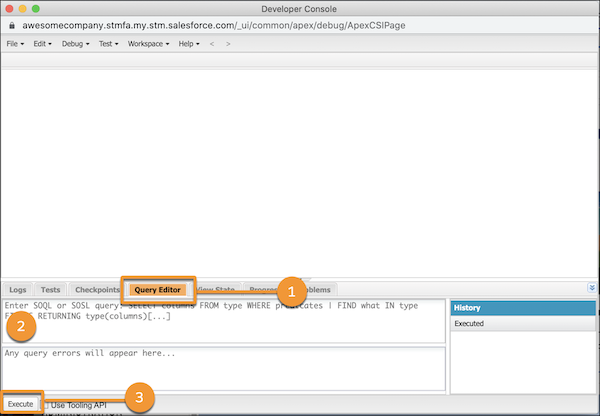Open the Edit menu
Viewport: 600px width, 416px height.
tap(44, 44)
